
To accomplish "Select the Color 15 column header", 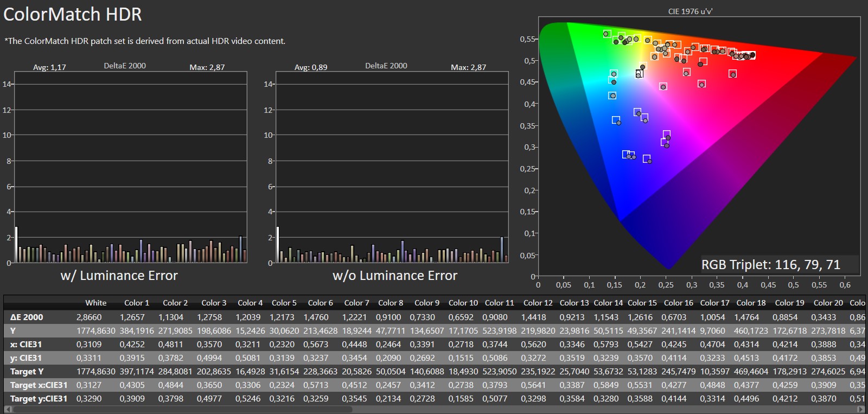I will pyautogui.click(x=642, y=303).
